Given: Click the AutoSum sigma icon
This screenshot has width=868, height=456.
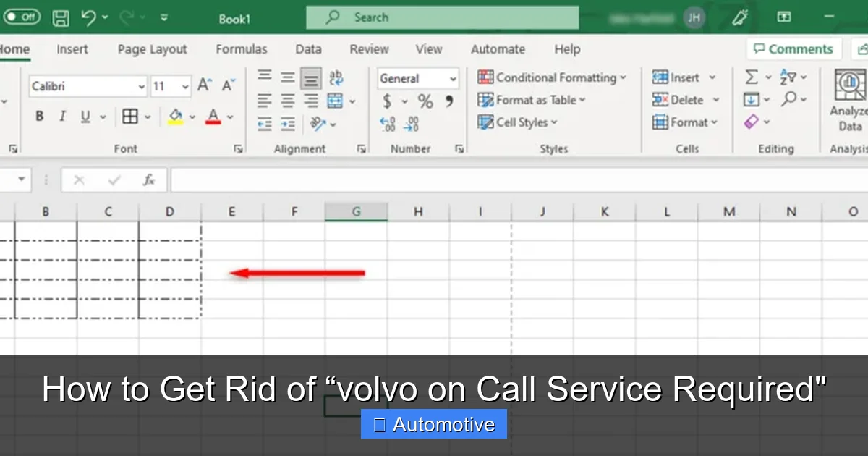Looking at the screenshot, I should coord(752,77).
